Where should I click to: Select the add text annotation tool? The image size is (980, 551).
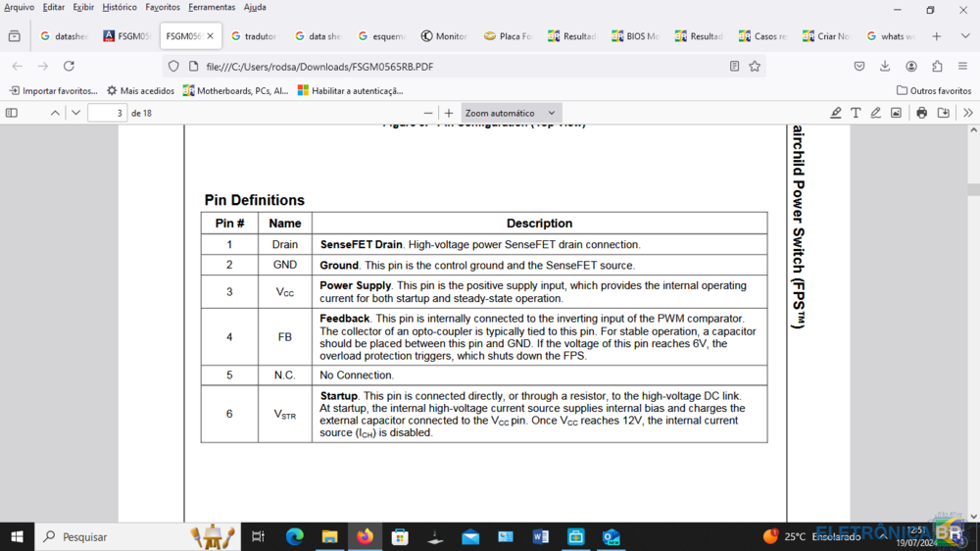coord(856,113)
